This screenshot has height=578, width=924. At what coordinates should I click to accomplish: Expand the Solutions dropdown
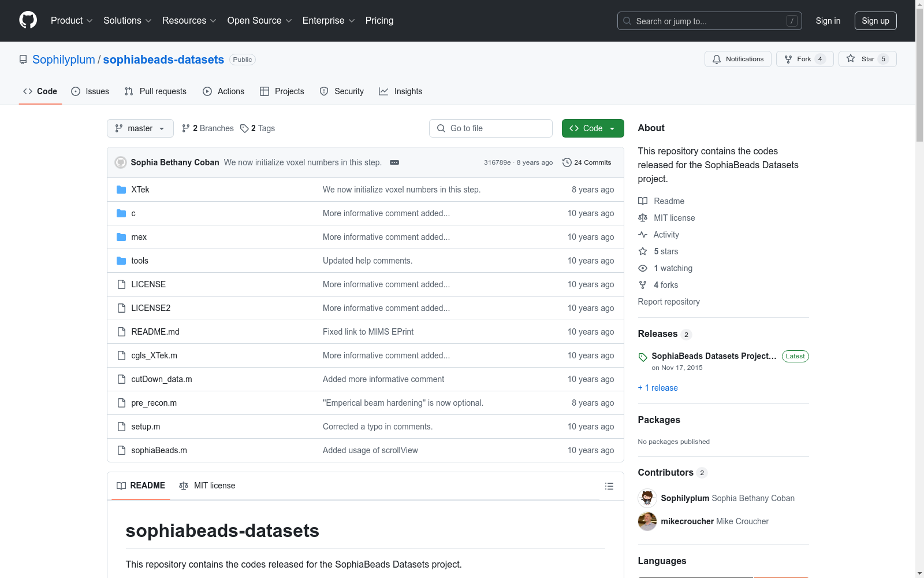128,20
